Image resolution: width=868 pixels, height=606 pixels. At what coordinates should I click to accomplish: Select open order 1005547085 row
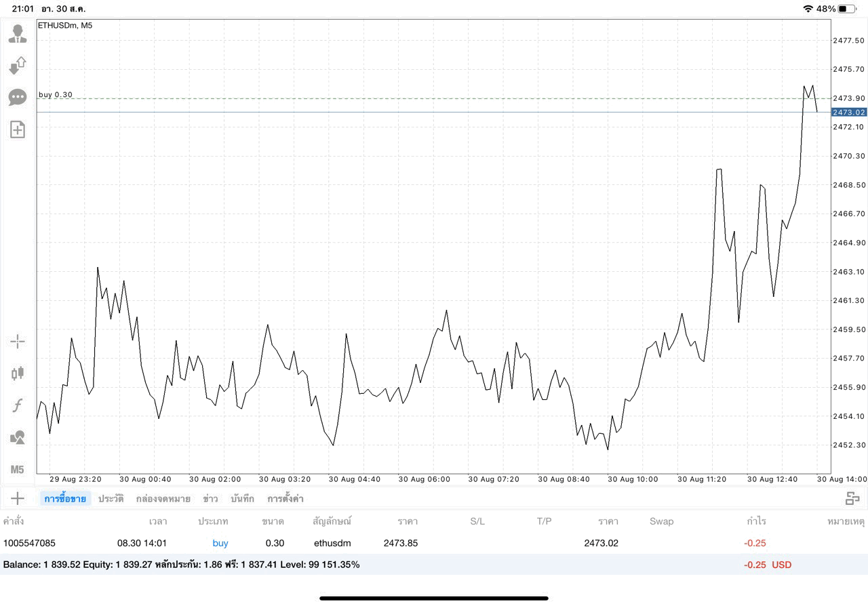[434, 543]
